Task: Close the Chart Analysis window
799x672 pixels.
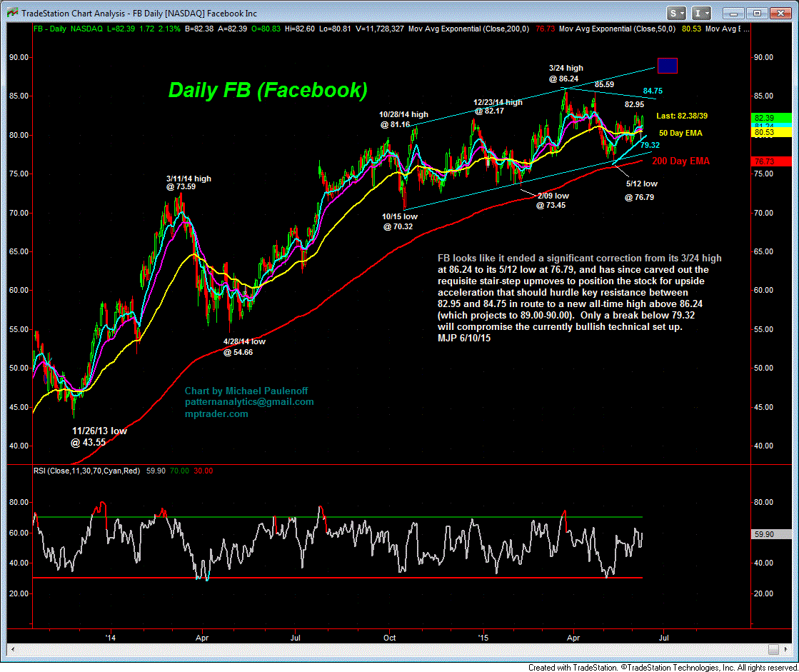Action: tap(780, 14)
